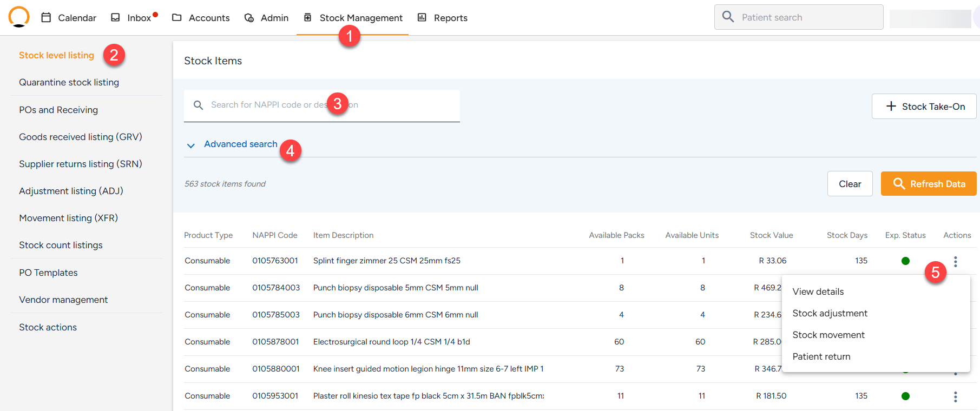Click the Clear button
This screenshot has height=411, width=980.
pos(850,184)
